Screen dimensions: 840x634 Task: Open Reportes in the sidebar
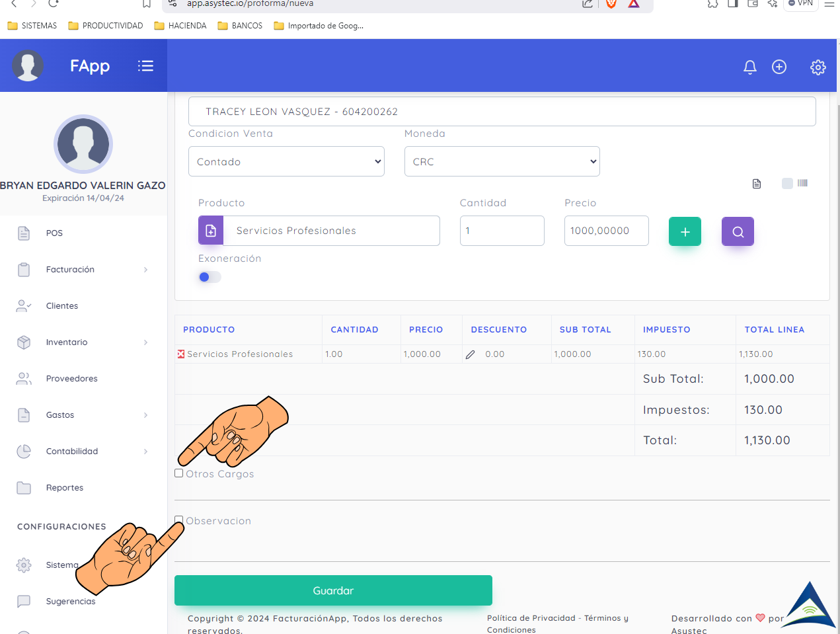(x=65, y=488)
